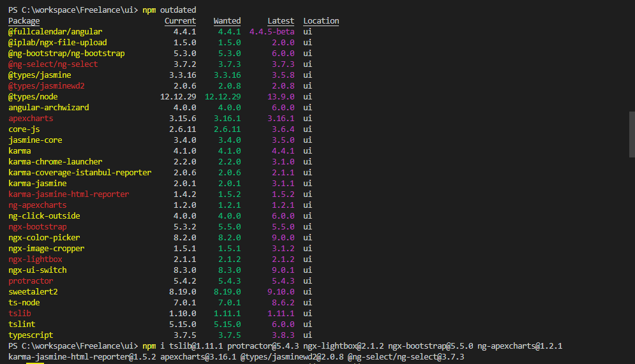Click the 'karma-coverage-istanbul-reporter' package name
635x364 pixels.
tap(80, 173)
